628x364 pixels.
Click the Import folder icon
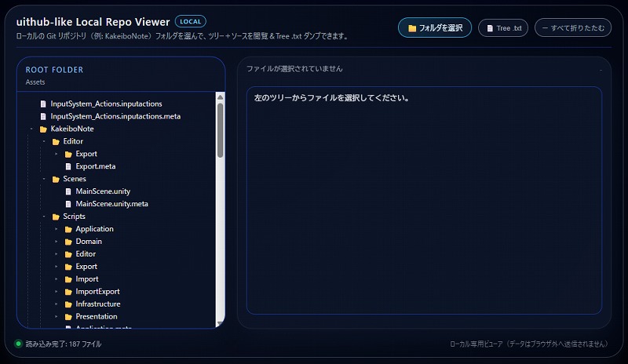[x=68, y=279]
